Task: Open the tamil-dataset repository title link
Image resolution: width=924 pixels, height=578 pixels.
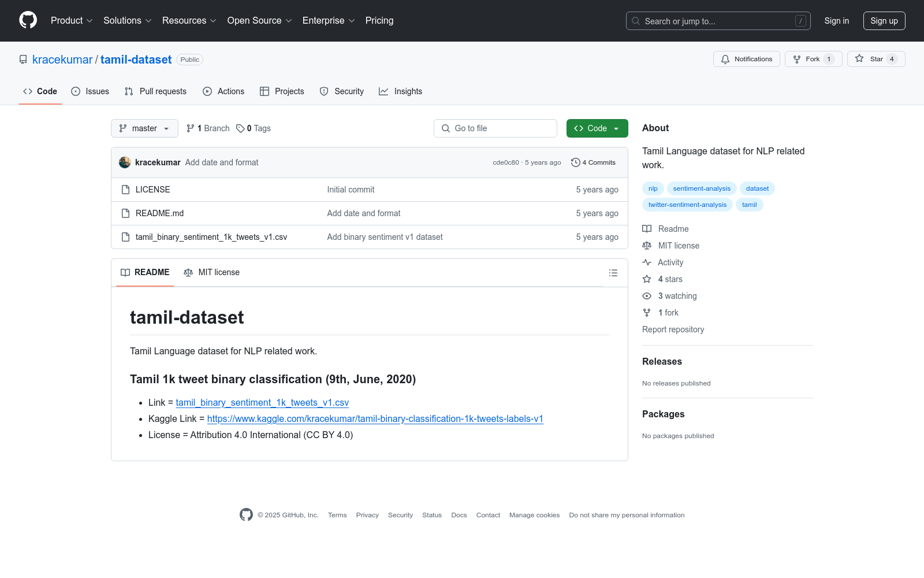Action: 136,60
